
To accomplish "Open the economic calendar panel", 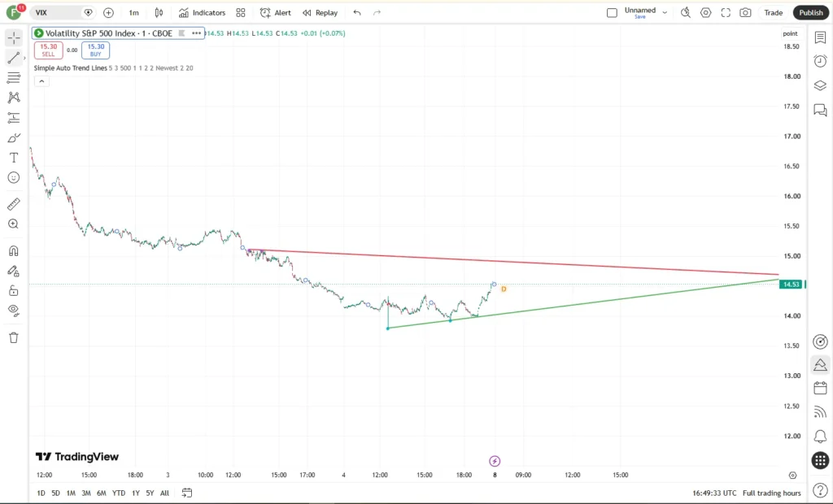I will tap(820, 389).
